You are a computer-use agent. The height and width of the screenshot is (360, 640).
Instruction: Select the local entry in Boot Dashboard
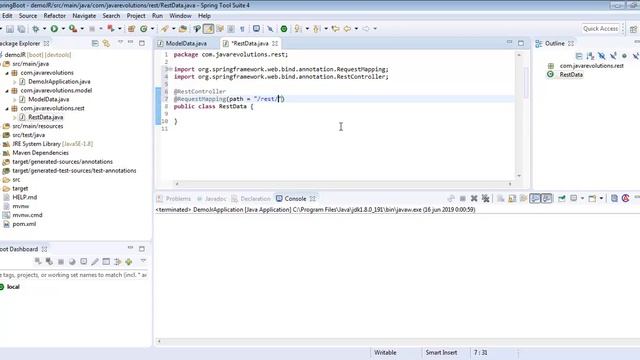pyautogui.click(x=13, y=287)
